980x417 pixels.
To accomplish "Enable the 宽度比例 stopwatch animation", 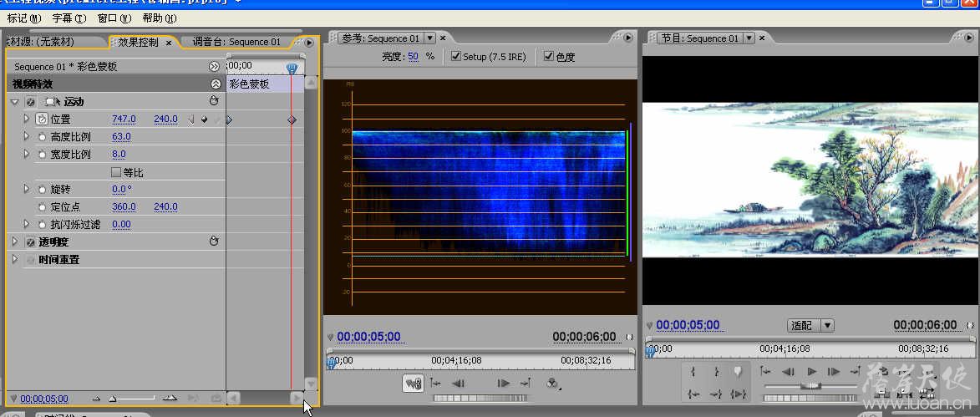I will (x=42, y=154).
